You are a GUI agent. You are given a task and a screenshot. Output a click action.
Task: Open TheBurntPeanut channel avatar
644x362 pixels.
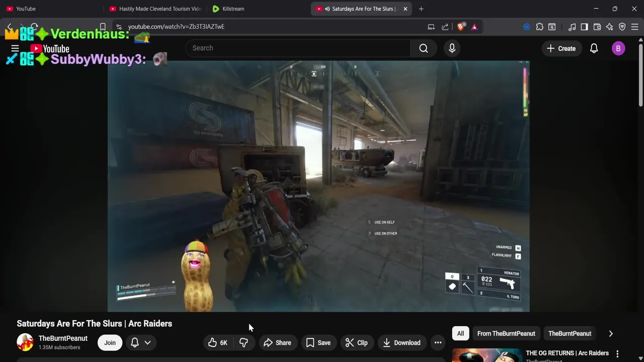[25, 342]
